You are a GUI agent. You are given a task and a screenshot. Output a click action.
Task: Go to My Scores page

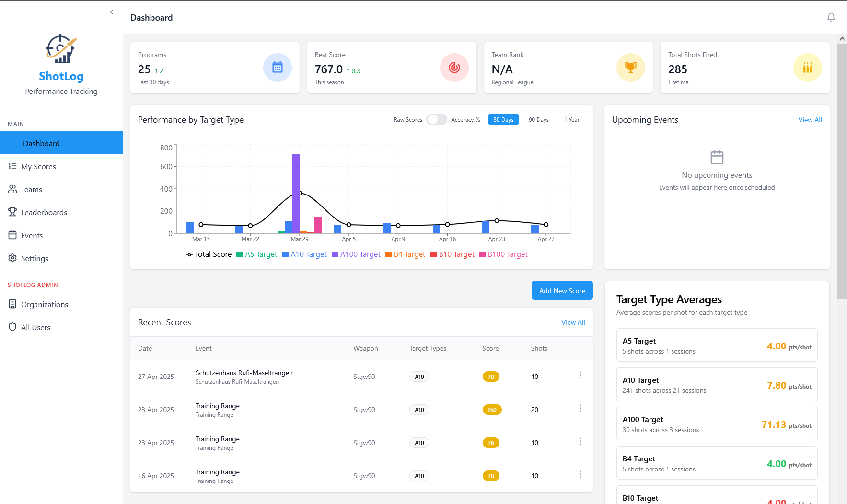38,166
